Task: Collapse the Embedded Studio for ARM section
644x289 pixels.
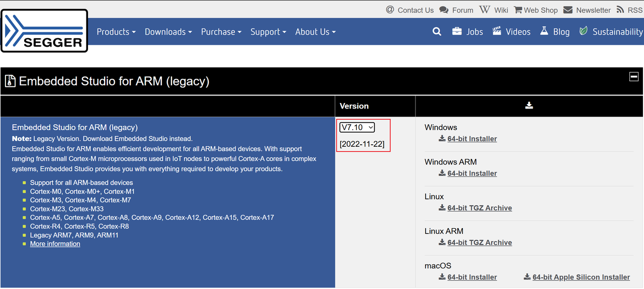Action: pyautogui.click(x=634, y=77)
